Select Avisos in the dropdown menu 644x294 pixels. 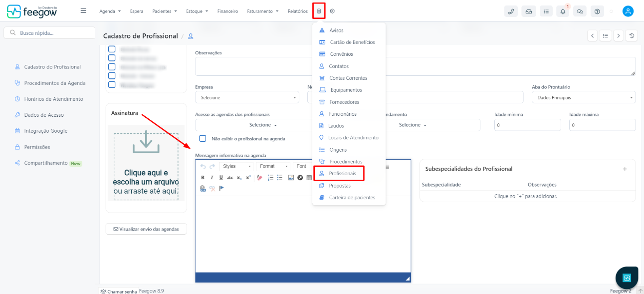pyautogui.click(x=336, y=30)
